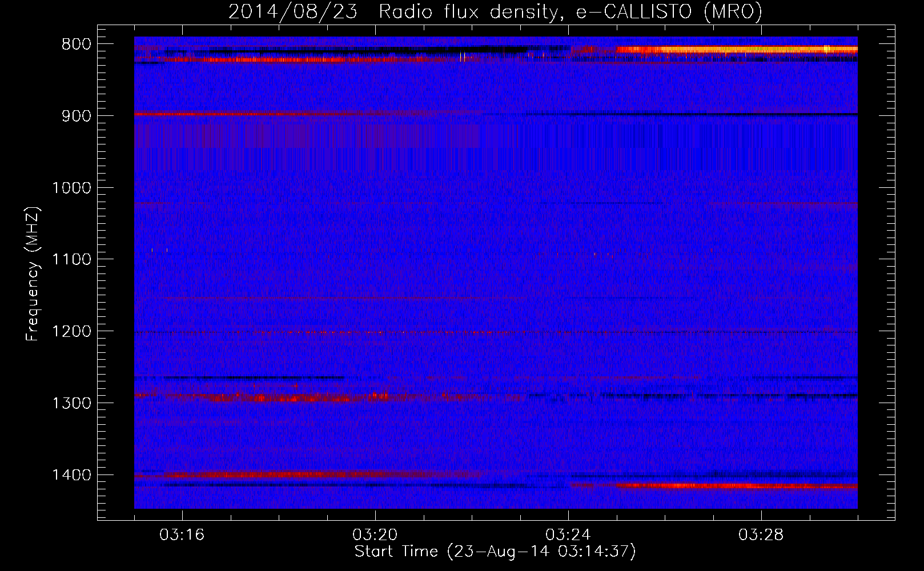Click the 03:28 time tick label
Image resolution: width=924 pixels, height=571 pixels.
761,535
